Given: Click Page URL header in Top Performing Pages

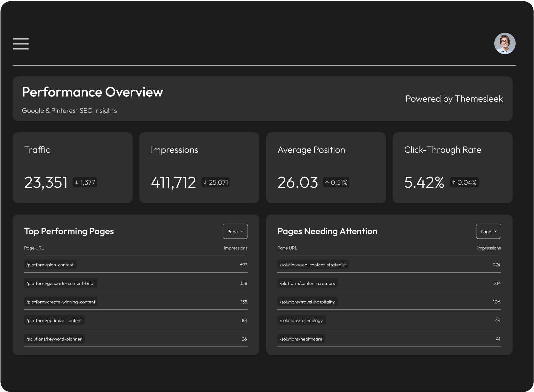Looking at the screenshot, I should [x=34, y=248].
